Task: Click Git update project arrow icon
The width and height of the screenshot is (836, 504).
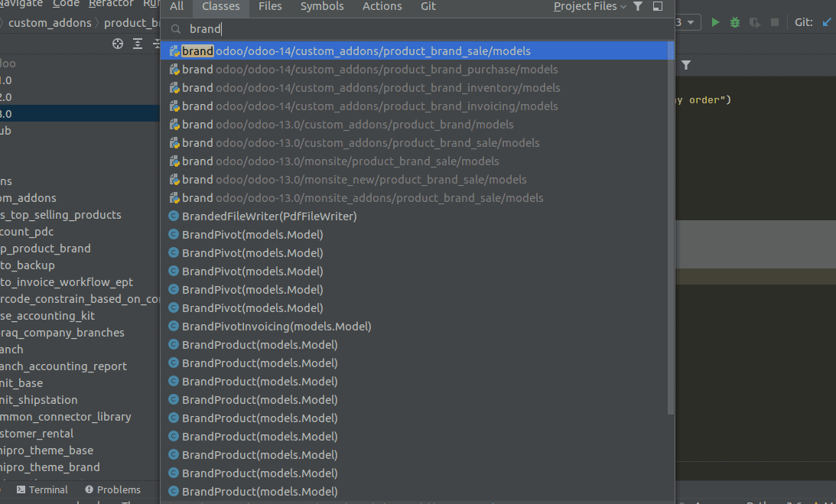Action: (x=827, y=22)
